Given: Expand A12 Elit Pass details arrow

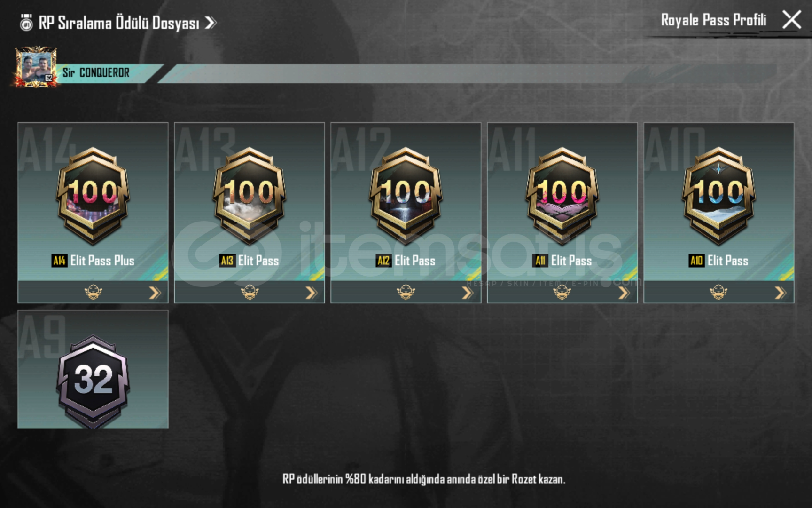Looking at the screenshot, I should tap(468, 293).
